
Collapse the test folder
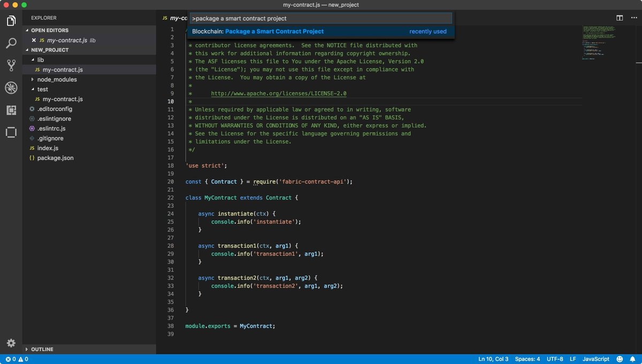pos(42,89)
